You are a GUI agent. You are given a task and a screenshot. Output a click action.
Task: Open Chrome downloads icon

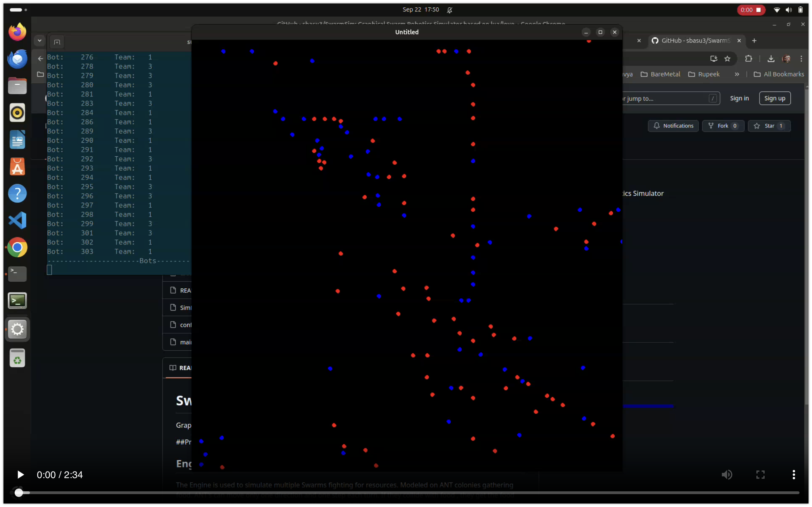click(771, 58)
